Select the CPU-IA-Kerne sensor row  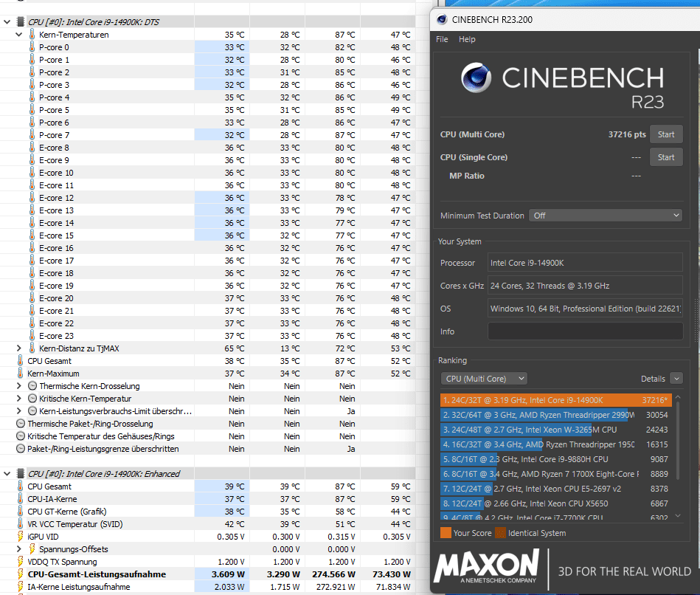coord(207,499)
